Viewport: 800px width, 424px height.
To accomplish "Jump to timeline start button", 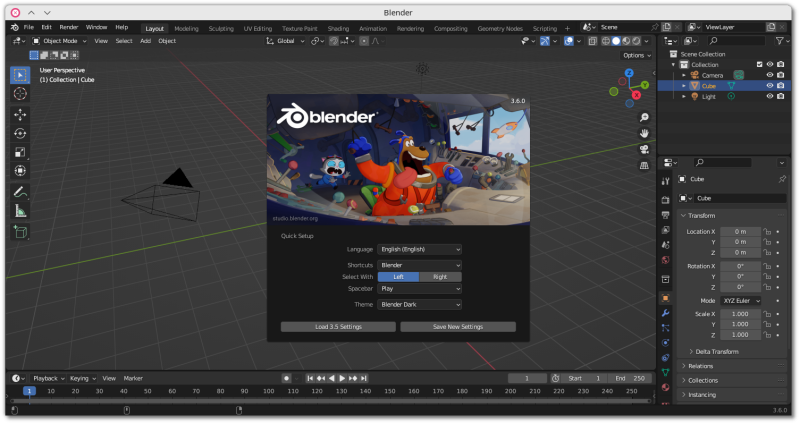I will coord(310,379).
